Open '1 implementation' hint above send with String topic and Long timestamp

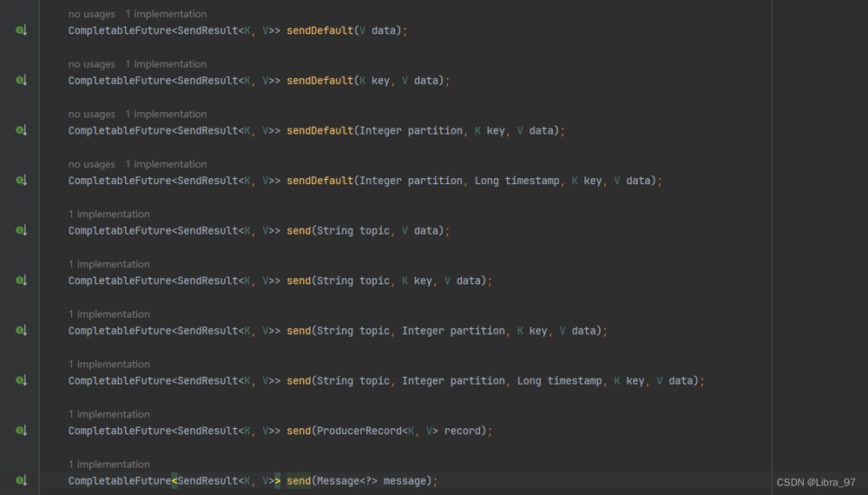[109, 364]
